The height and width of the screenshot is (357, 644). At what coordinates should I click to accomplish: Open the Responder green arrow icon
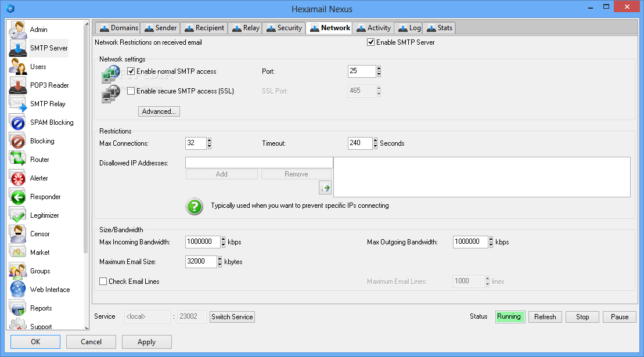pyautogui.click(x=17, y=197)
